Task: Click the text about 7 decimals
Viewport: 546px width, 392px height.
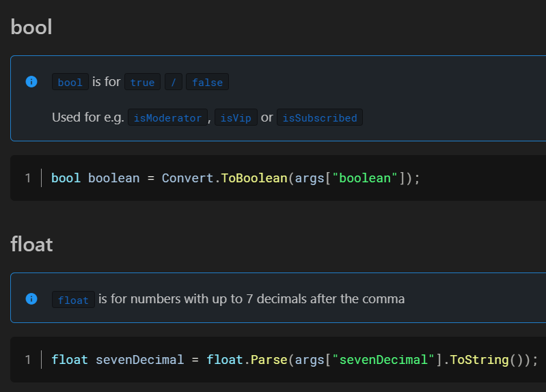Action: (x=251, y=299)
